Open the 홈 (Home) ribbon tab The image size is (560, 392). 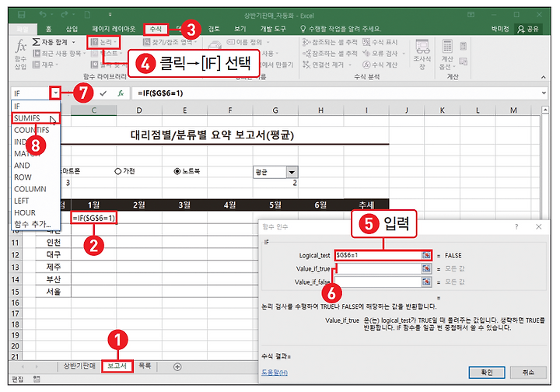[x=48, y=29]
